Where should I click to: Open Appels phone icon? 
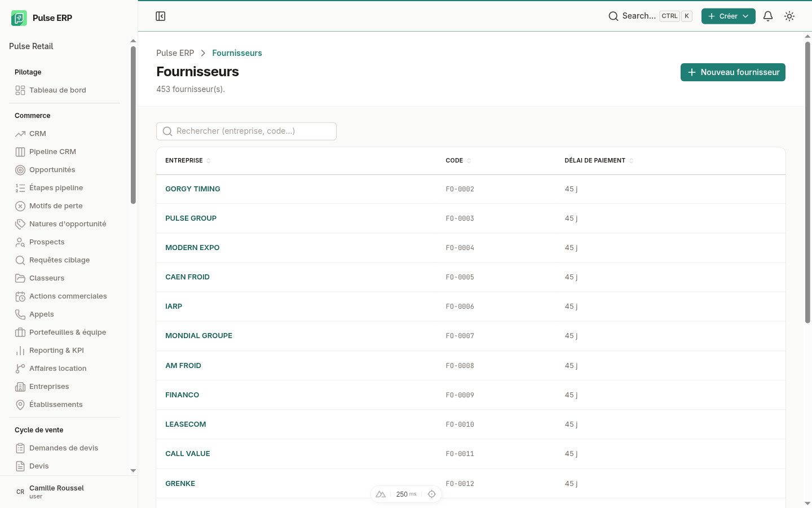pyautogui.click(x=20, y=314)
